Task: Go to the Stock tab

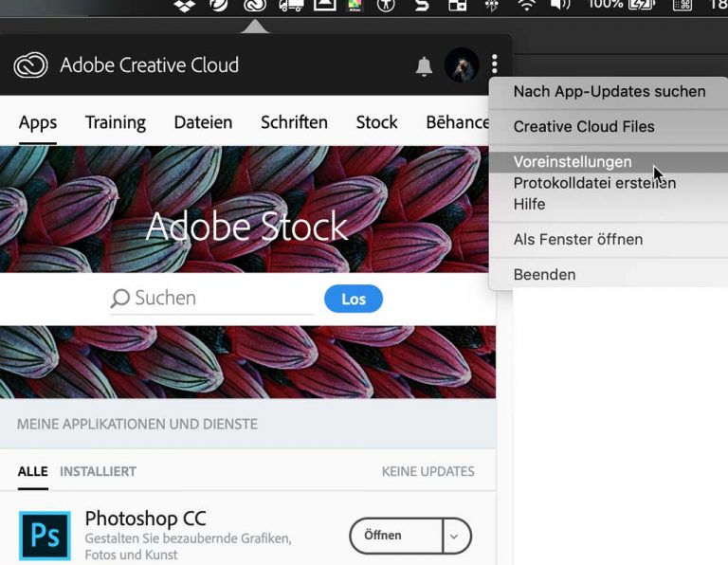Action: click(x=376, y=122)
